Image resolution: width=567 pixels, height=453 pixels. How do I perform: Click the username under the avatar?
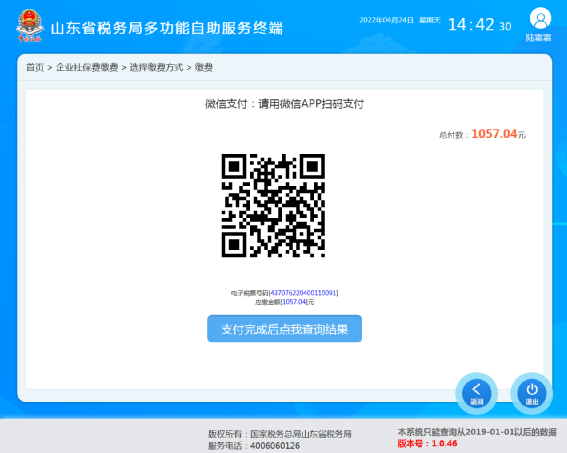click(x=538, y=38)
